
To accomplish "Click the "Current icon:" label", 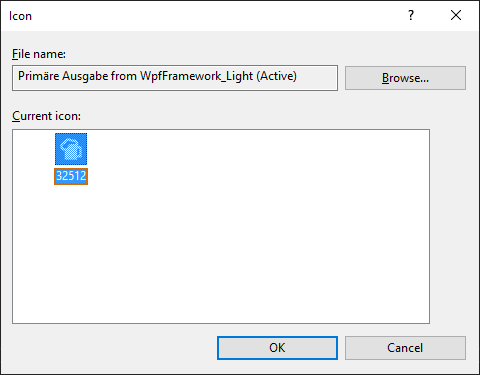I will 46,116.
